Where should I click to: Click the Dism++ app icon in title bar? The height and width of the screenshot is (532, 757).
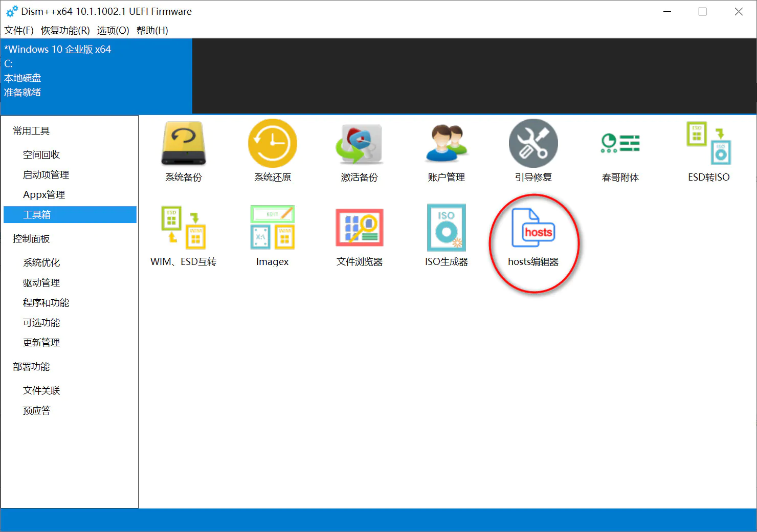(12, 11)
